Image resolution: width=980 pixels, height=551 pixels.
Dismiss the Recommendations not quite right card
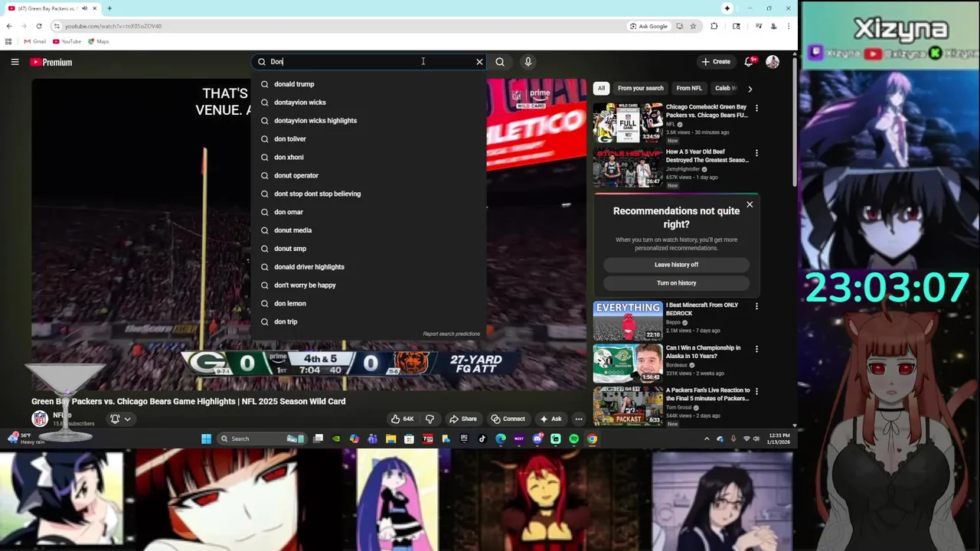750,204
